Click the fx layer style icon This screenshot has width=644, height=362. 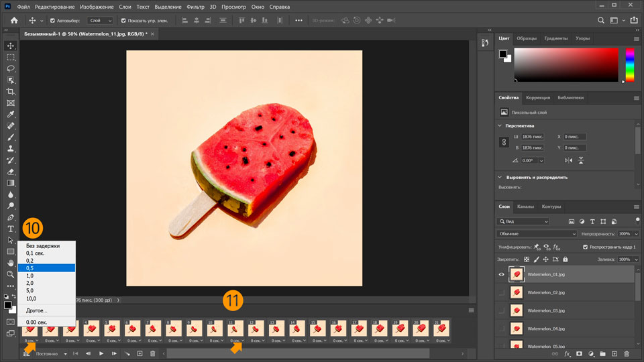(567, 353)
